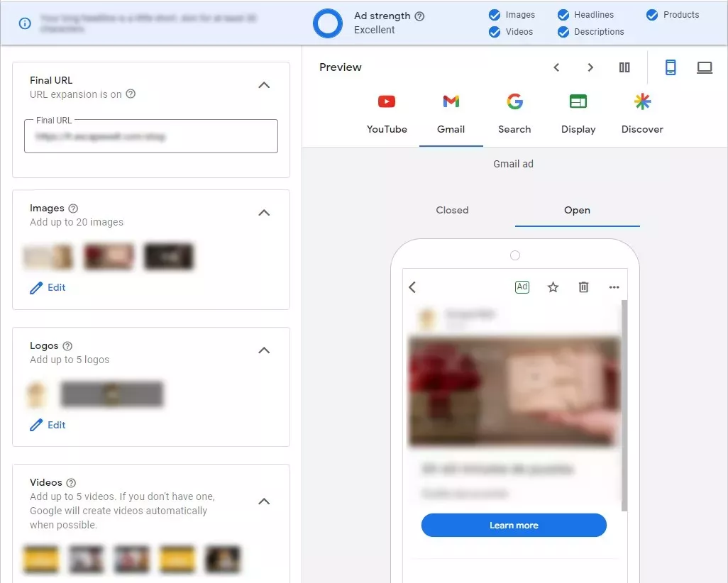
Task: Select the mobile phone preview icon
Action: click(671, 67)
